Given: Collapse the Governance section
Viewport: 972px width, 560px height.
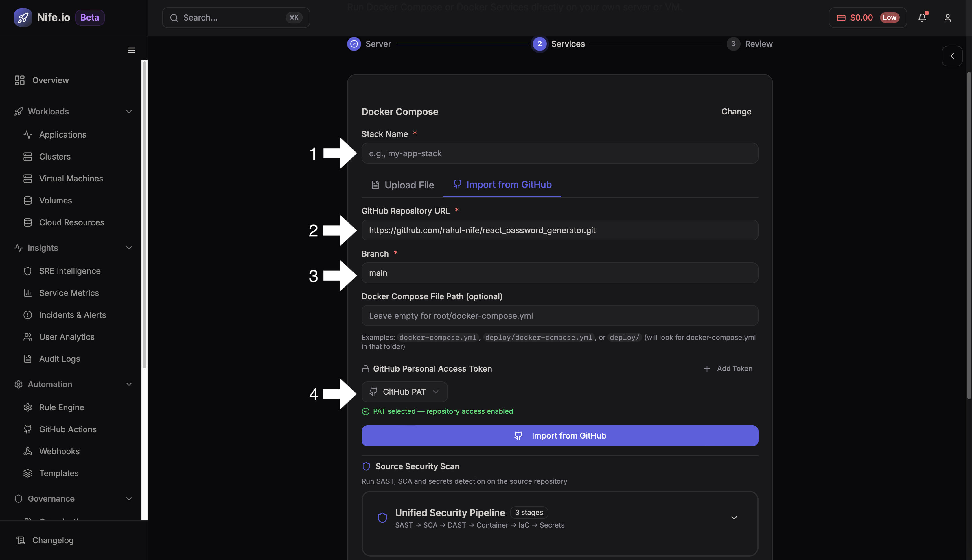Looking at the screenshot, I should point(128,498).
